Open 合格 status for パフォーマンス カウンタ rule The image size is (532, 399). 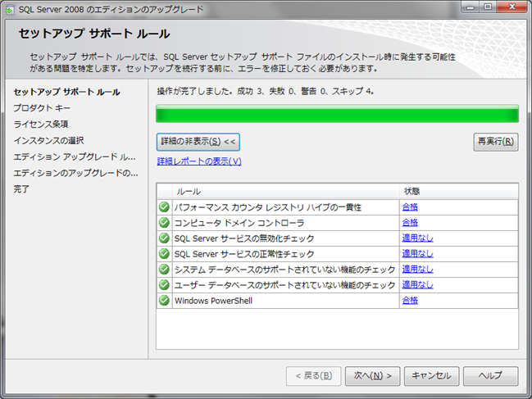coord(410,206)
